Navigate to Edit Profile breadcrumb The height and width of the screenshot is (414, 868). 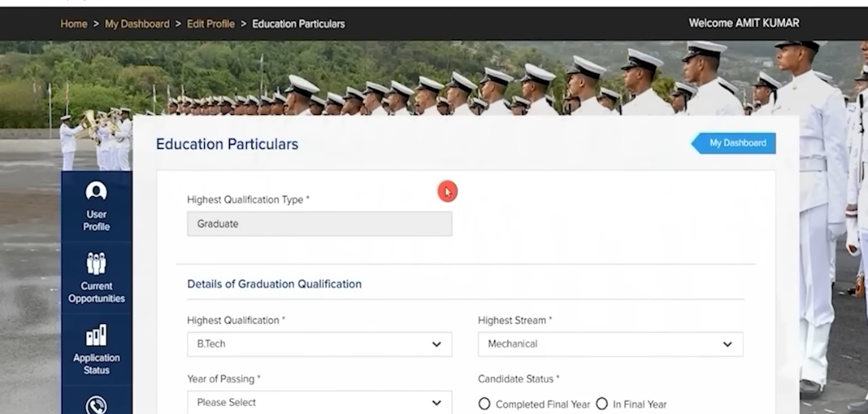[211, 24]
